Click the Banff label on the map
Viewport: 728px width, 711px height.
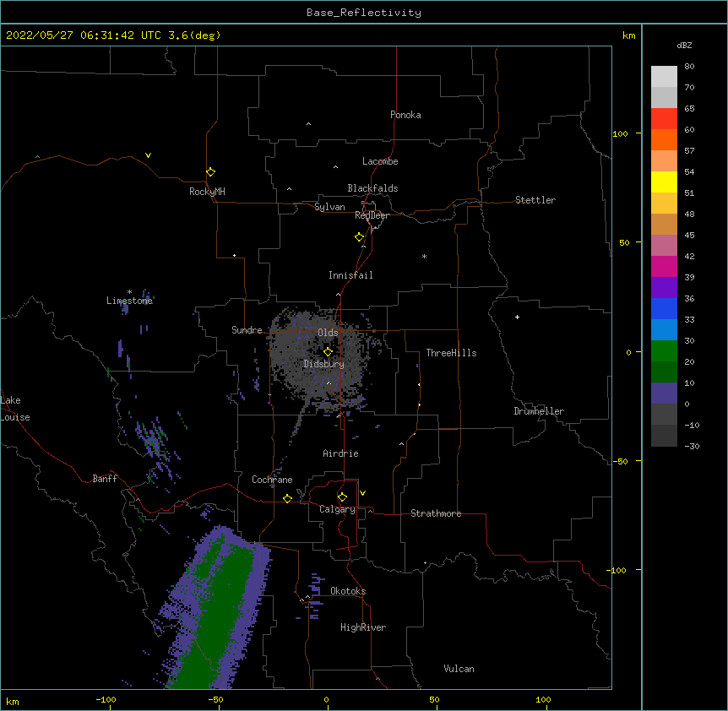[x=105, y=479]
